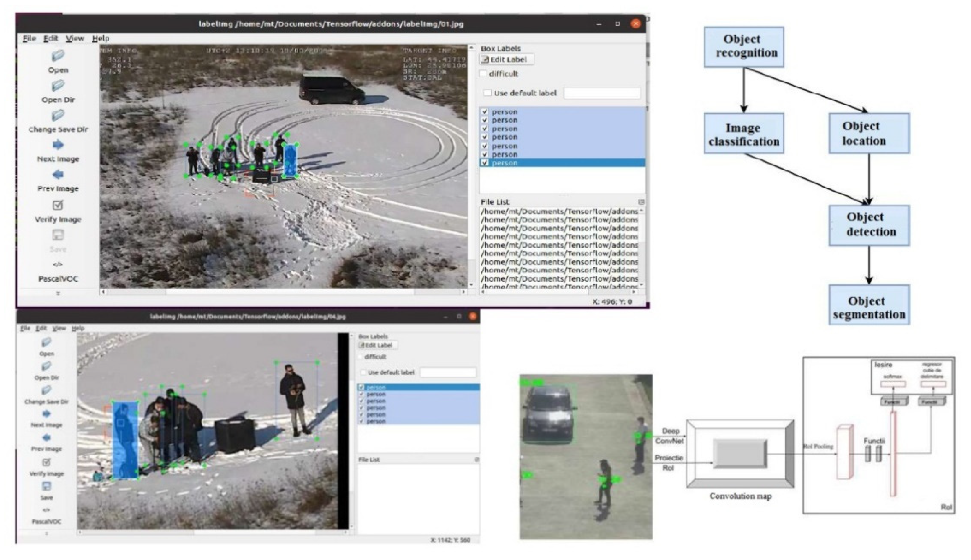The width and height of the screenshot is (971, 560).
Task: Click Edit Label button in bottom window
Action: point(378,345)
